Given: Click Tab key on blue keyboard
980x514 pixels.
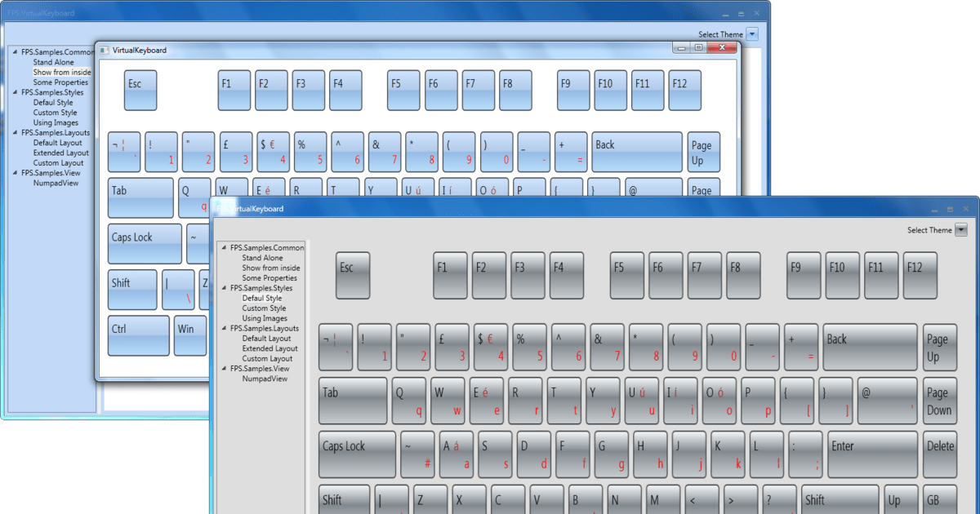Looking at the screenshot, I should click(141, 198).
